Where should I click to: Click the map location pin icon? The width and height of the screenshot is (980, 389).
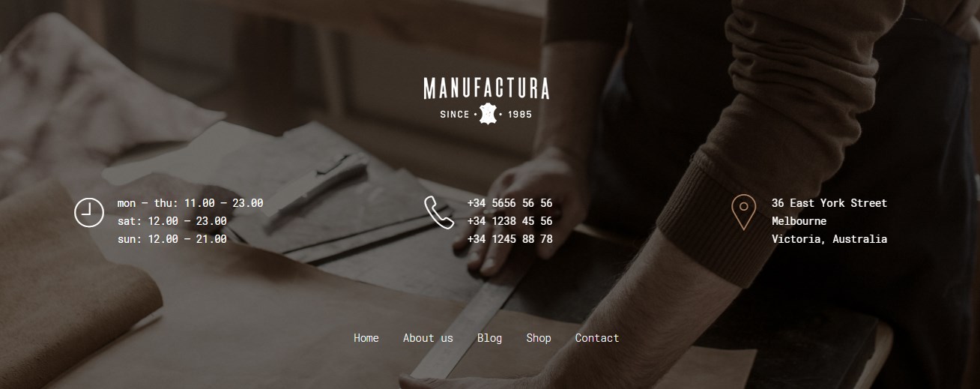click(743, 212)
